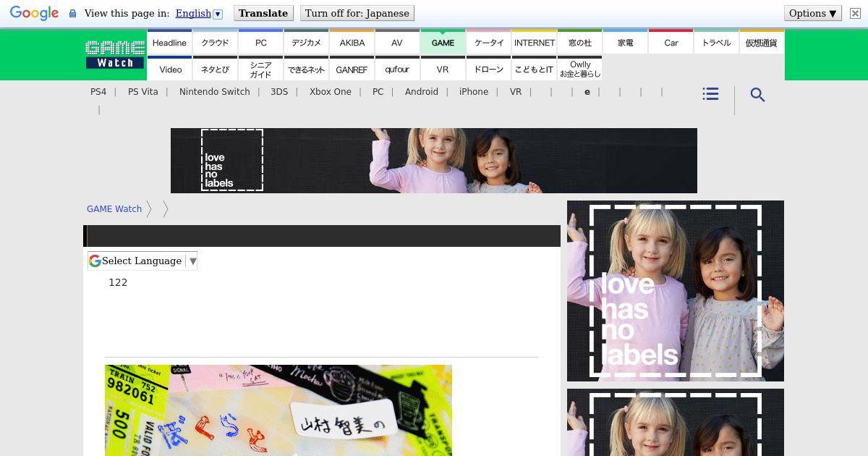The image size is (868, 456).
Task: Close the Google Translate bar
Action: click(854, 13)
